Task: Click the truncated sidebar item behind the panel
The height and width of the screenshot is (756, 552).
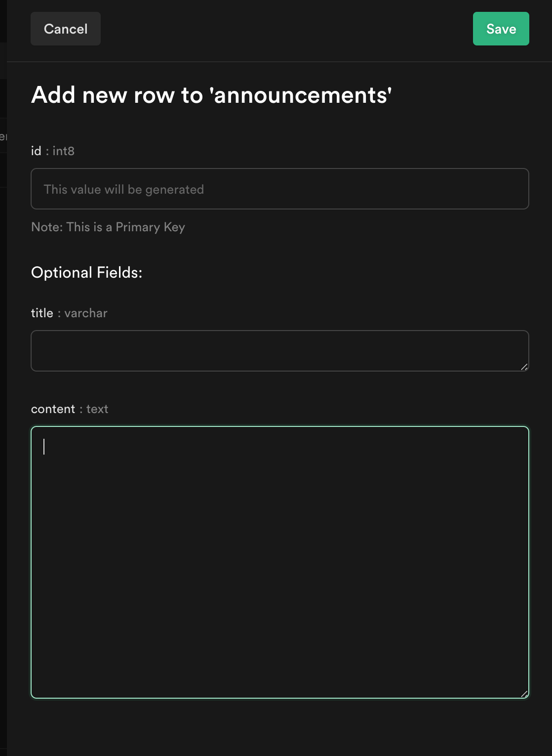Action: coord(4,136)
